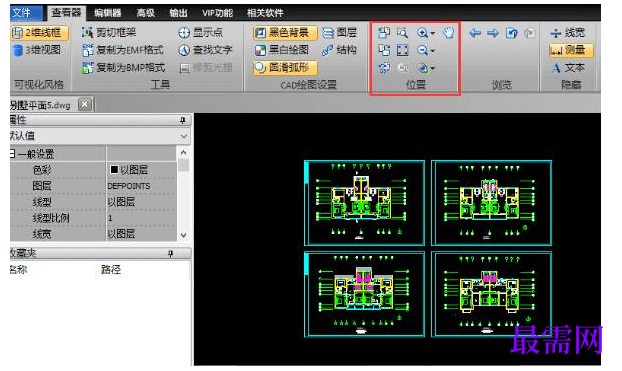Click the 路径 column header in 收藏夹

(x=111, y=270)
